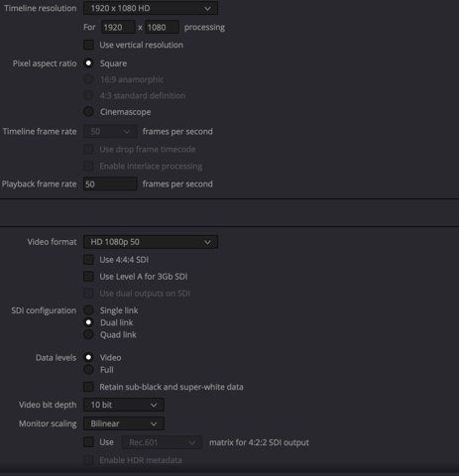Enable Use Level A for 3Gb SDI
The height and width of the screenshot is (476, 459).
88,277
